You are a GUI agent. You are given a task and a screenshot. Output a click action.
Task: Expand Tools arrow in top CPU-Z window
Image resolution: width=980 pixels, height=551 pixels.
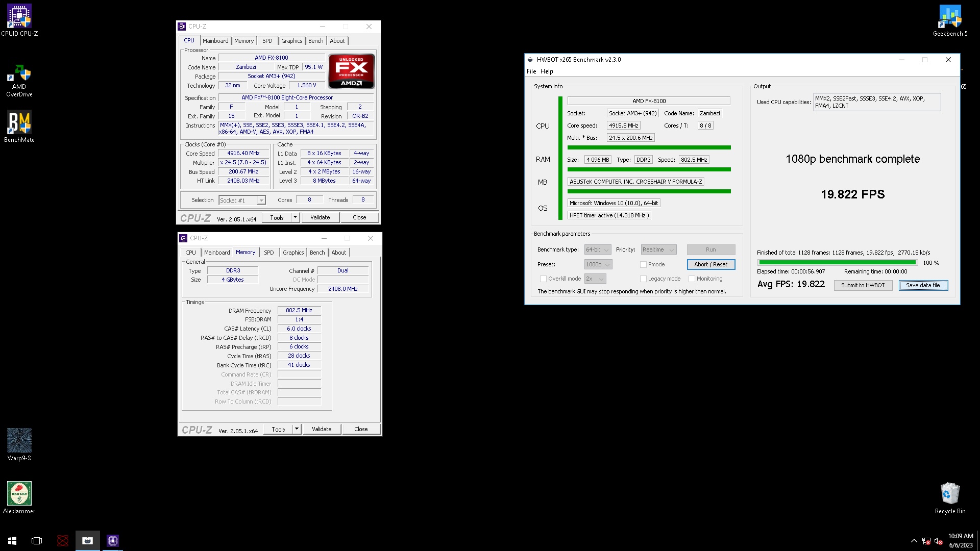tap(295, 217)
